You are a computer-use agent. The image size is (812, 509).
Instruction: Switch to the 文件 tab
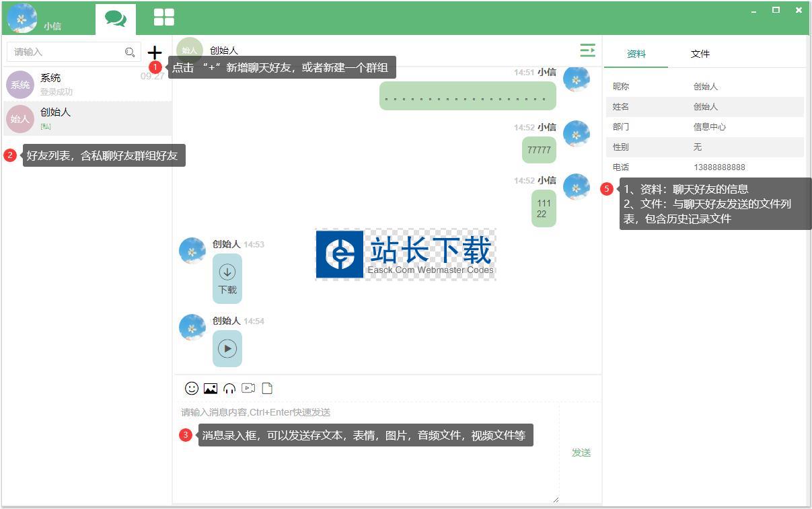click(700, 54)
